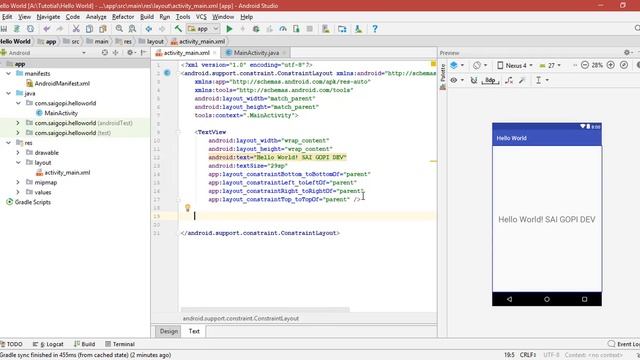Click the Cut scissors icon
Image resolution: width=640 pixels, height=360 pixels.
[76, 29]
